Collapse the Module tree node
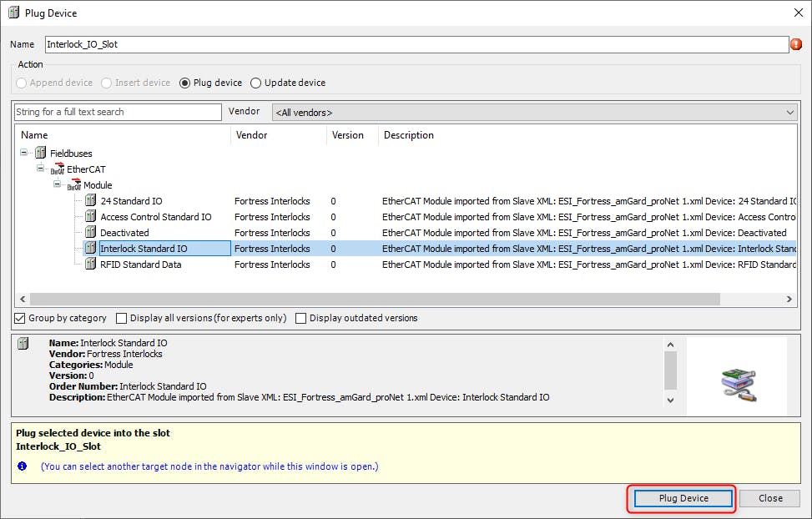 57,184
